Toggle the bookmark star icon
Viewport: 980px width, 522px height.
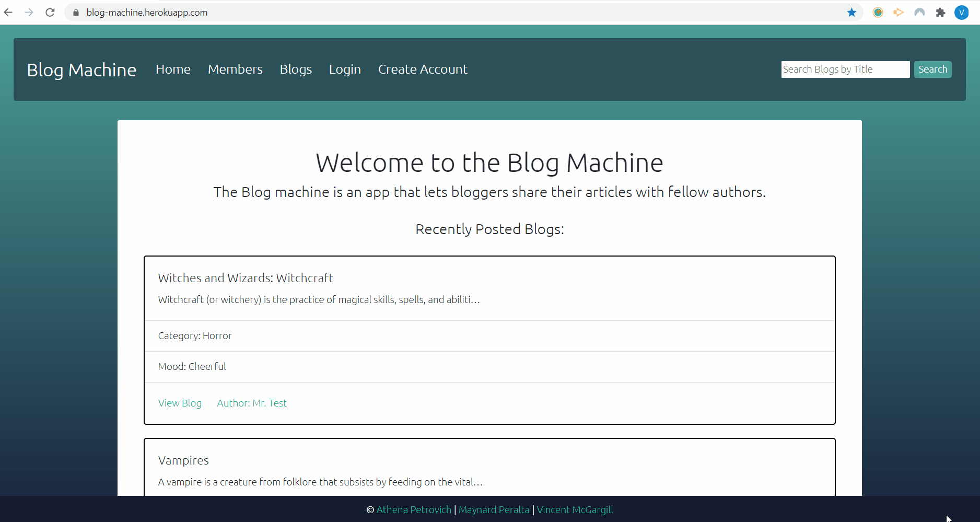pos(851,12)
